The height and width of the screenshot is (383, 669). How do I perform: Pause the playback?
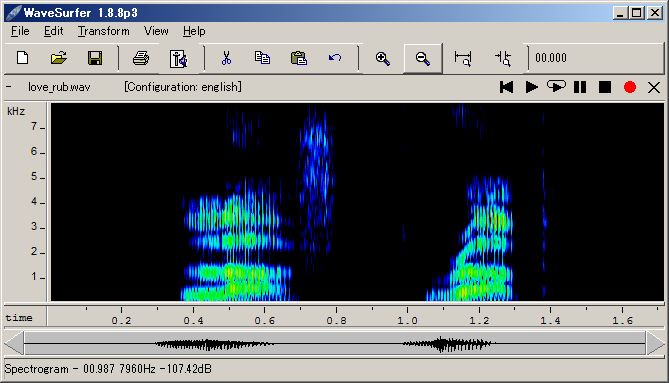(580, 87)
